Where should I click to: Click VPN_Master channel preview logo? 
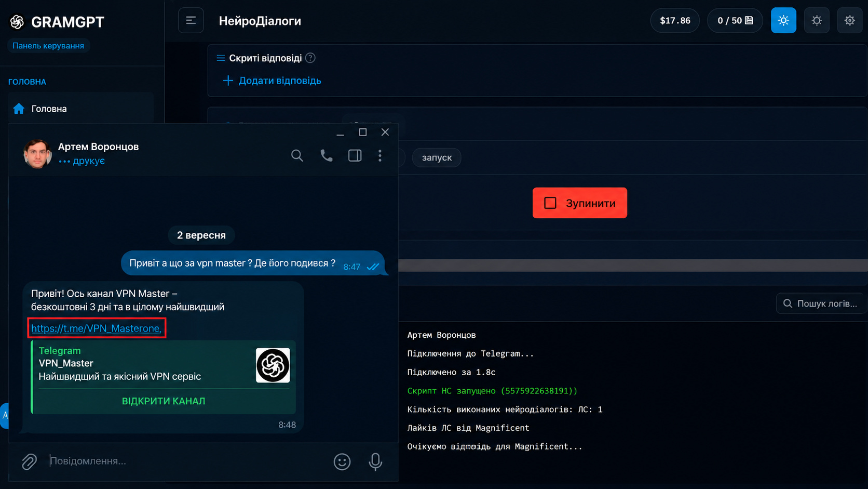pos(273,365)
